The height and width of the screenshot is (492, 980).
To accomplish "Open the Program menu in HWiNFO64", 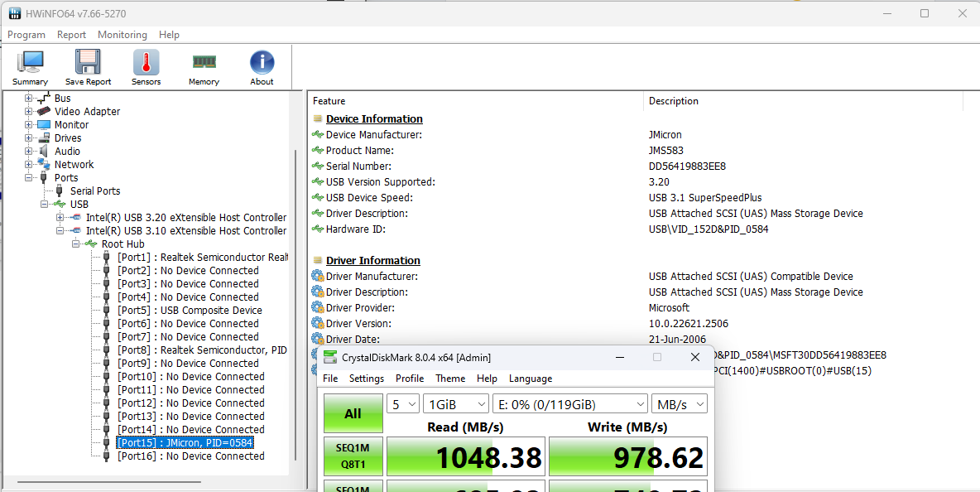I will (26, 35).
